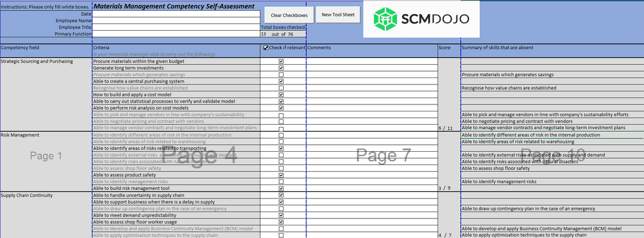Check 'Able to identify management risks' checkbox
Image resolution: width=644 pixels, height=238 pixels.
[281, 182]
